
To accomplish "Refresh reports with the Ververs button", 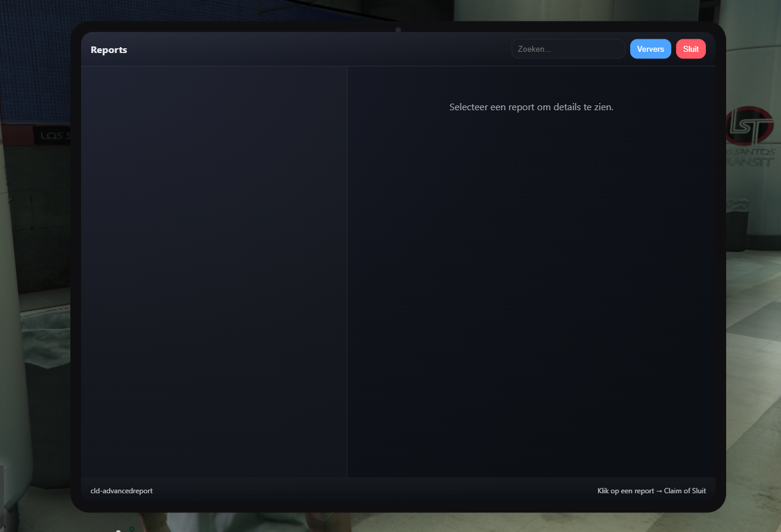I will coord(650,49).
